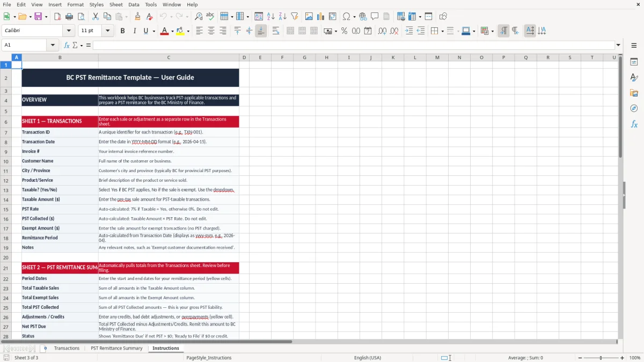Image resolution: width=644 pixels, height=362 pixels.
Task: Toggle Right-to-Left paragraph direction
Action: point(515,31)
